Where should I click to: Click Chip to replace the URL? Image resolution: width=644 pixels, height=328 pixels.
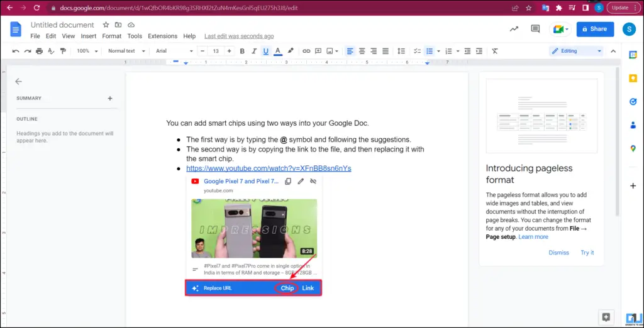pyautogui.click(x=287, y=288)
